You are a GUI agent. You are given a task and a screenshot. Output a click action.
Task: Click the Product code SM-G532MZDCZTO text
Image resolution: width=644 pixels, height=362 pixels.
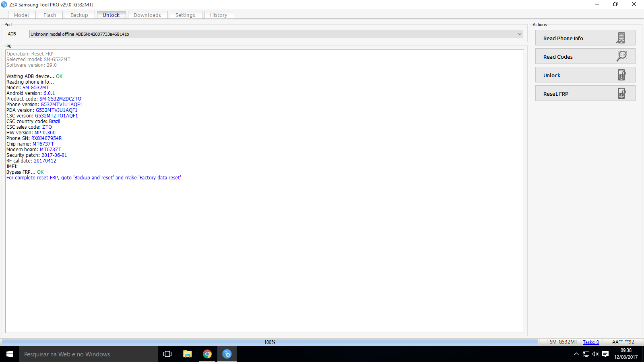point(60,99)
